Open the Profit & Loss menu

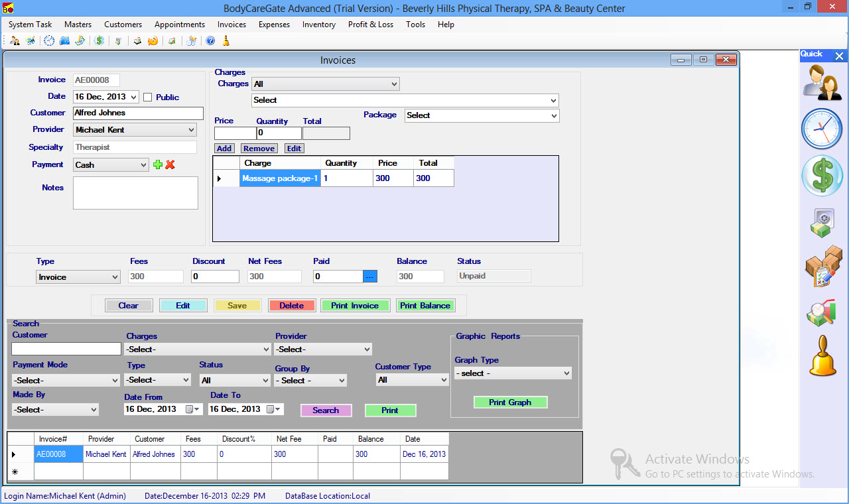pos(370,25)
